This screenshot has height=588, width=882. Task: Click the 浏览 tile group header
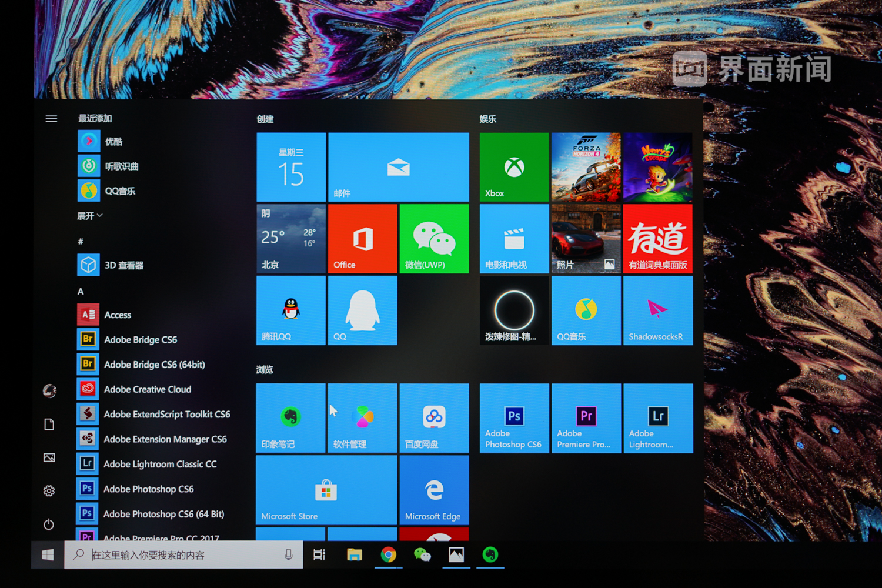click(265, 369)
